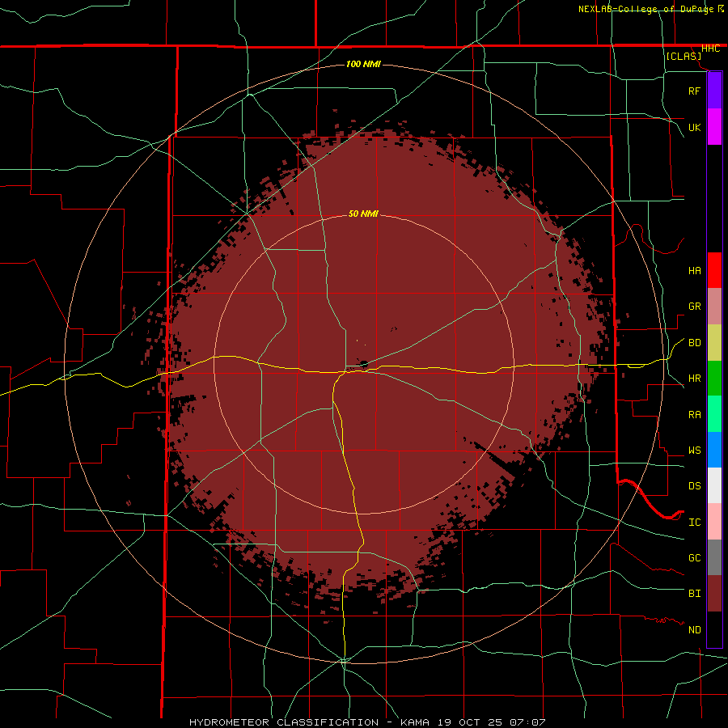Click the GC legend label
728x728 pixels.
[x=694, y=558]
